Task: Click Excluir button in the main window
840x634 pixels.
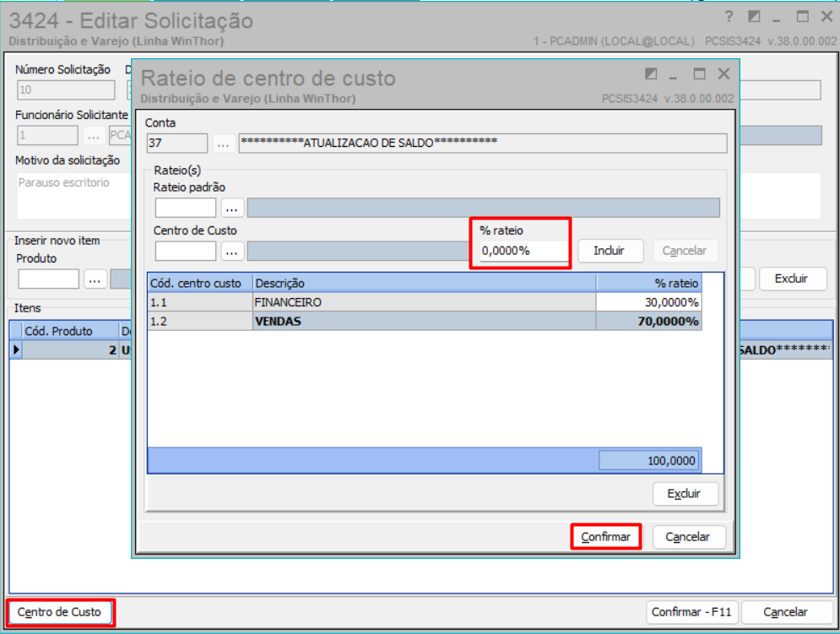Action: 792,279
